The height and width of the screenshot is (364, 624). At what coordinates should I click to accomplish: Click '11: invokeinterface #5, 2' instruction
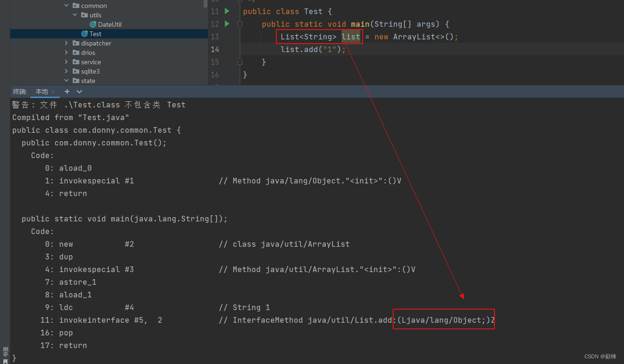[x=101, y=320]
